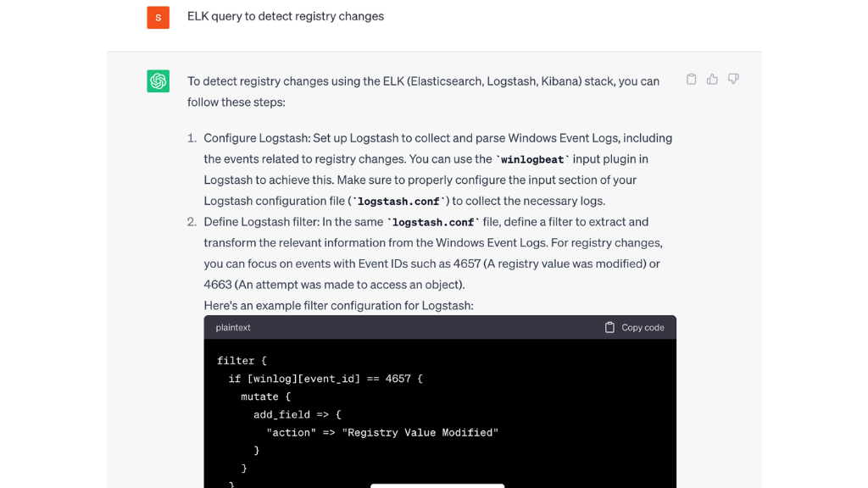The width and height of the screenshot is (868, 488).
Task: Click the Copy code button
Action: [x=634, y=328]
